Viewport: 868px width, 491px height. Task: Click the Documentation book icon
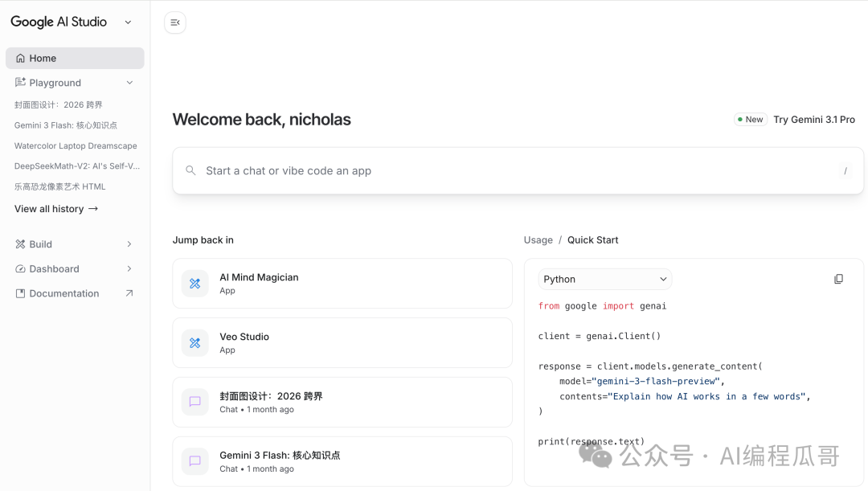click(x=20, y=293)
